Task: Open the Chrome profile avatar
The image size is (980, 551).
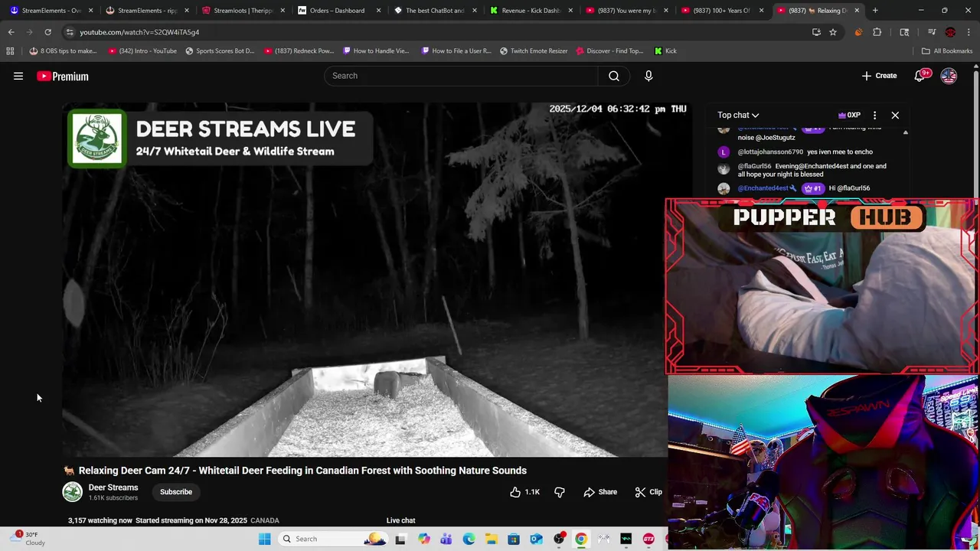Action: click(950, 32)
